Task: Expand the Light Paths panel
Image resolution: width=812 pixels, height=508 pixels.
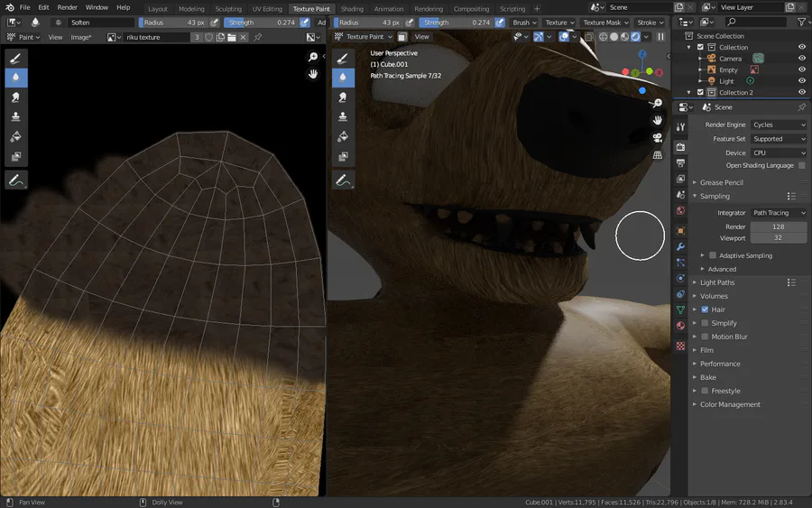Action: click(717, 282)
